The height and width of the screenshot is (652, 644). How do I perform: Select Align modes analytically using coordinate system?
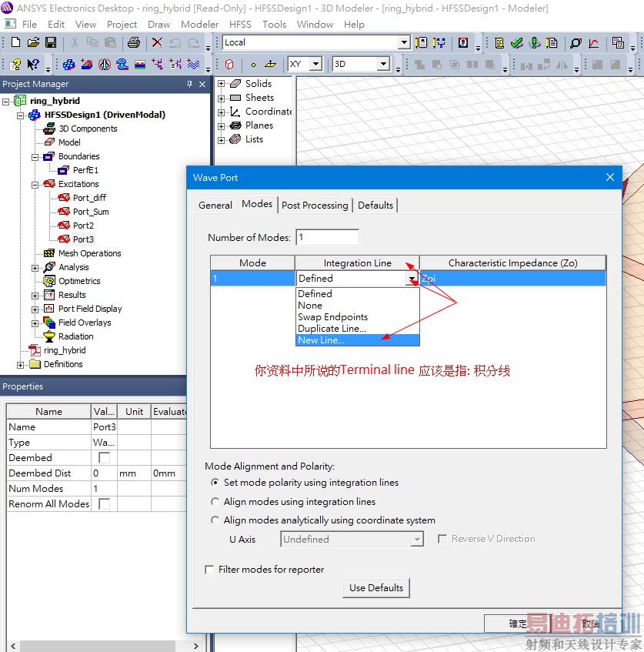[215, 520]
